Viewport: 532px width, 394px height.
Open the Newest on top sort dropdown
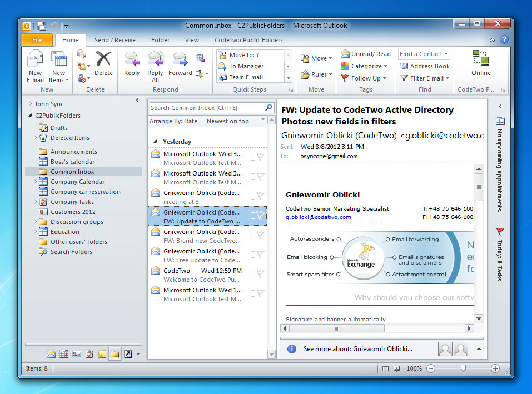230,121
